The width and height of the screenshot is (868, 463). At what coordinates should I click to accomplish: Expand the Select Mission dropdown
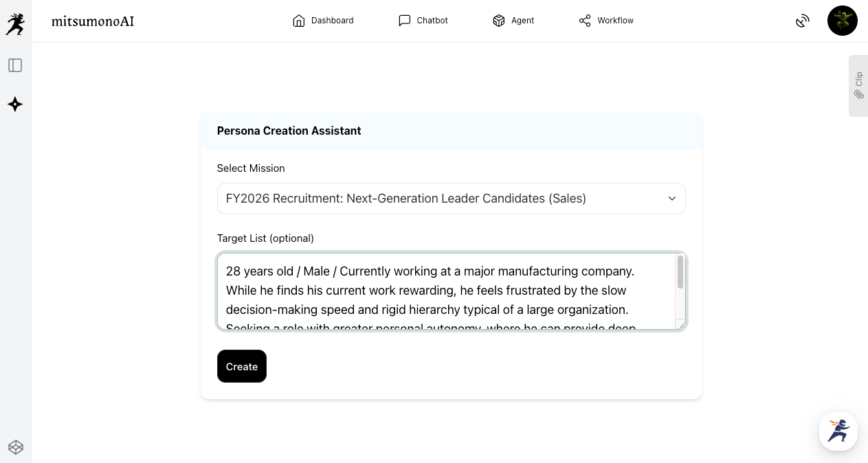click(x=451, y=199)
